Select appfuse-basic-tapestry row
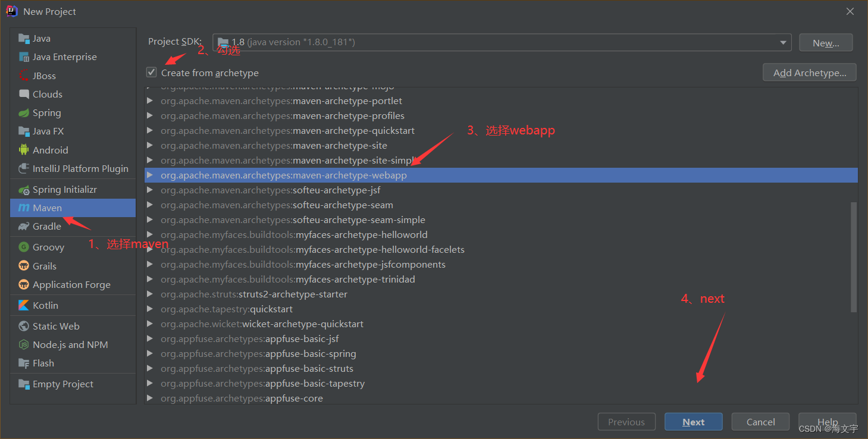This screenshot has width=868, height=439. pyautogui.click(x=501, y=384)
